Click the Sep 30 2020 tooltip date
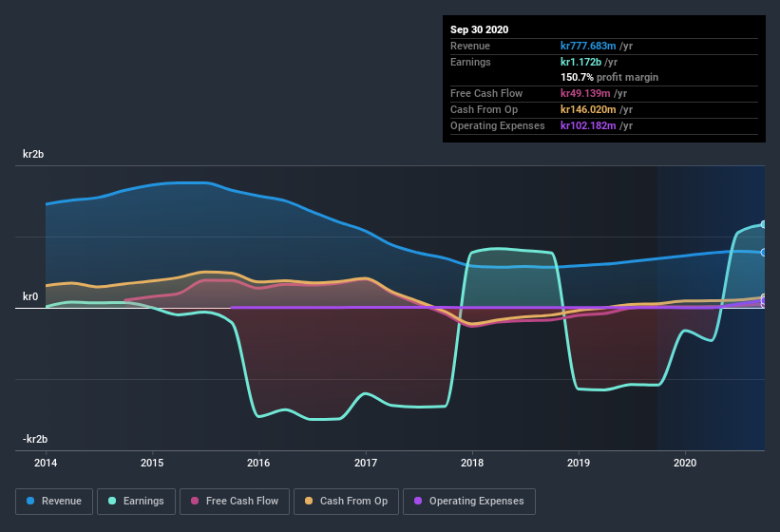Screen dimensions: 780x532 (x=480, y=29)
